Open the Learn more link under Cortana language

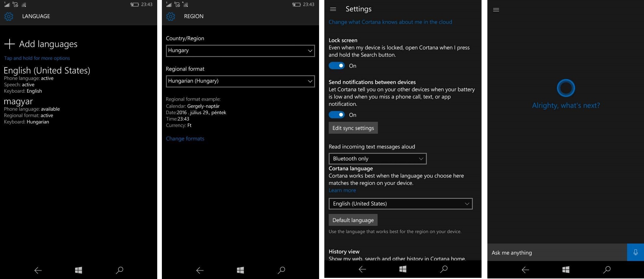click(x=342, y=190)
